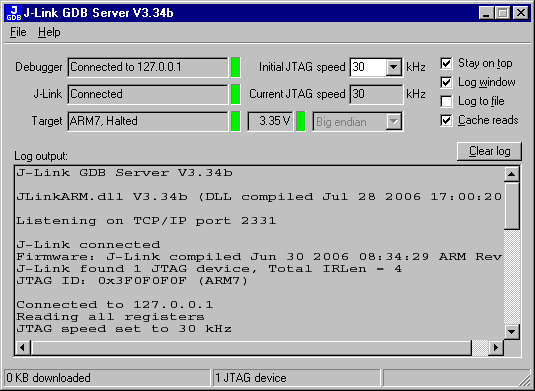Click the green Debugger status indicator
This screenshot has width=535, height=391.
[236, 67]
